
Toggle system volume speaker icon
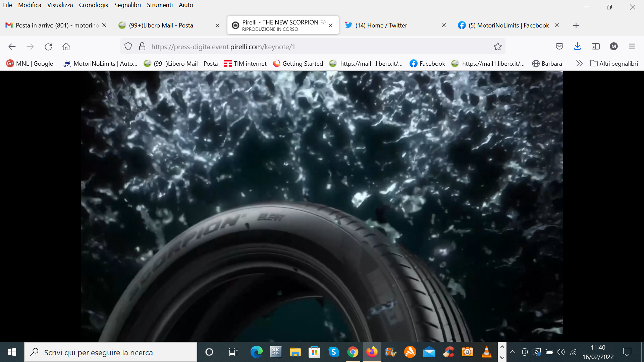click(561, 352)
